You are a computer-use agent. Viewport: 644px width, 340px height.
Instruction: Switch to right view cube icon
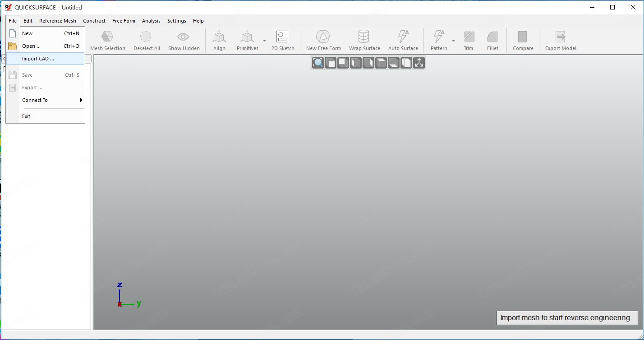tap(368, 63)
